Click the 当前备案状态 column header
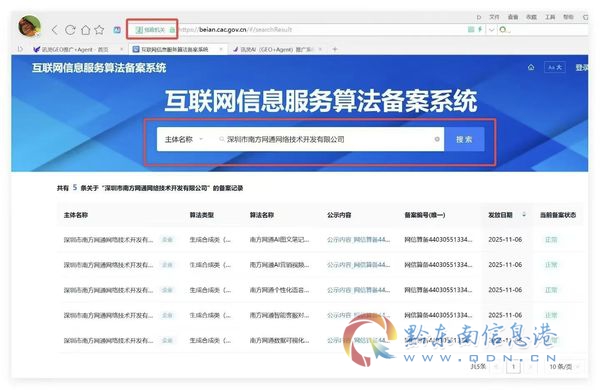Screen dimensions: 600x390 558,215
